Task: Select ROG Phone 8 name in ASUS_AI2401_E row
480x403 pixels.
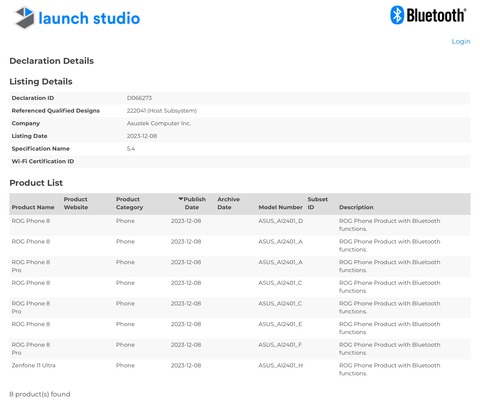Action: click(31, 324)
